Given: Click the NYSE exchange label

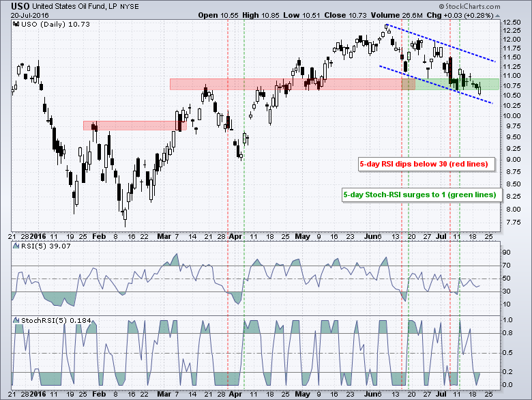Looking at the screenshot, I should coord(130,7).
